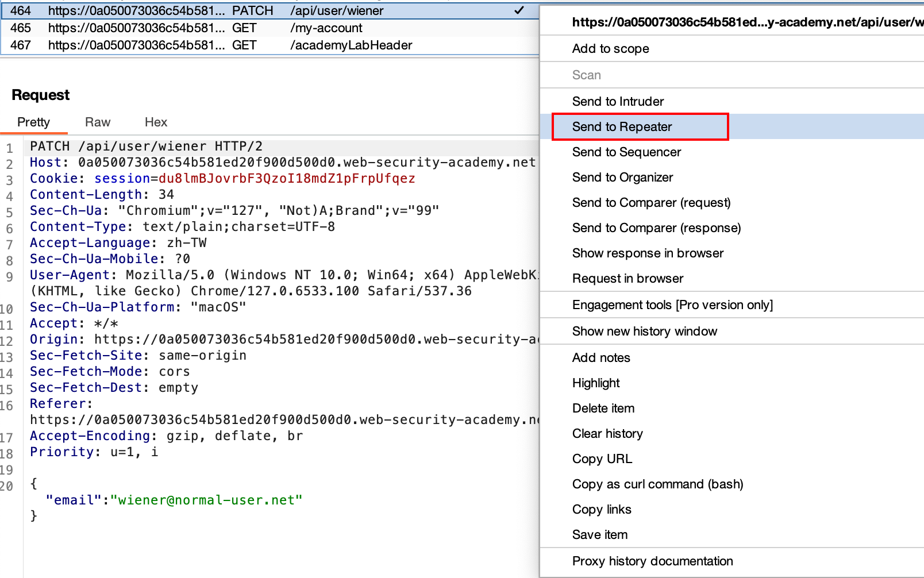Choose Send to Sequencer
The height and width of the screenshot is (578, 924).
732,152
